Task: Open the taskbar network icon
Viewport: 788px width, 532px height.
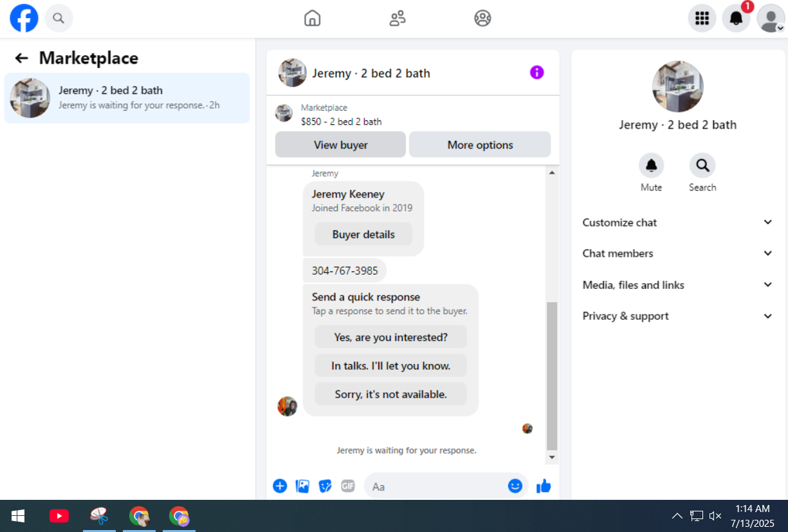Action: click(x=696, y=516)
